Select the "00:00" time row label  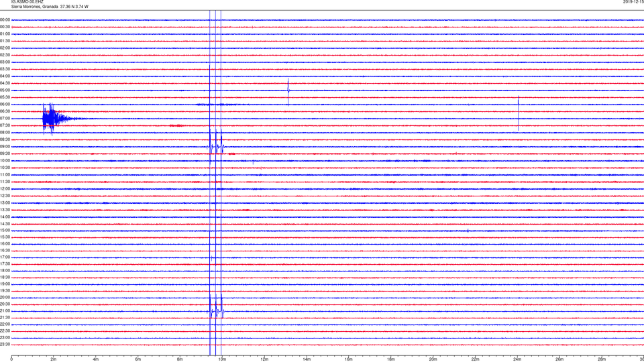click(5, 19)
